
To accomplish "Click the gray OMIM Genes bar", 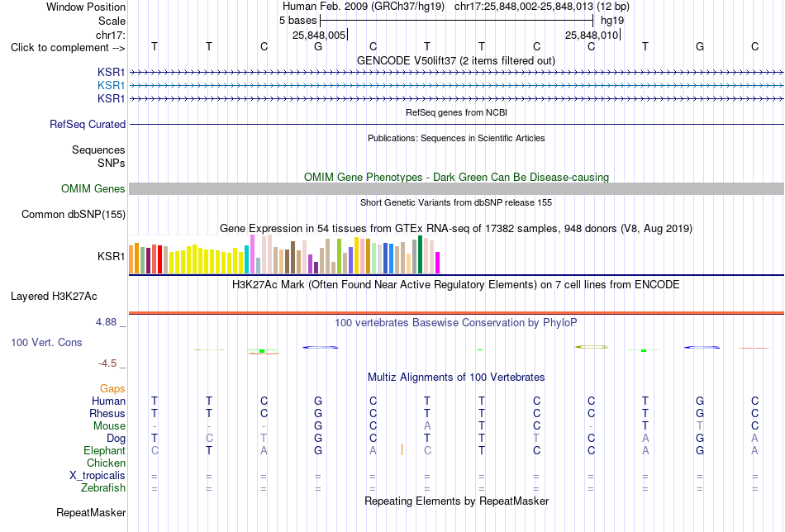I will click(x=456, y=188).
